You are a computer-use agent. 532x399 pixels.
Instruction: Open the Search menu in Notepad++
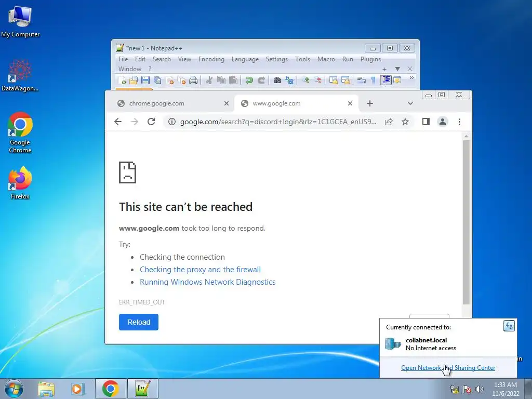pos(162,59)
